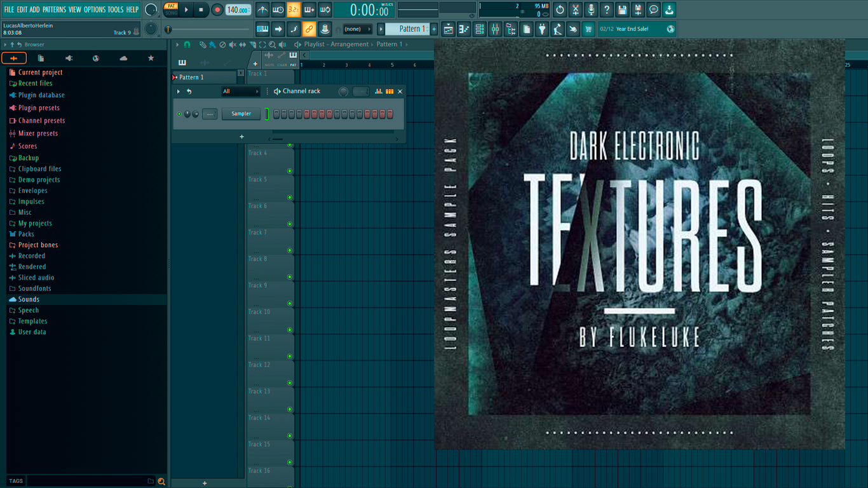Click the browser search magnifier icon
The image size is (868, 488).
pyautogui.click(x=161, y=482)
